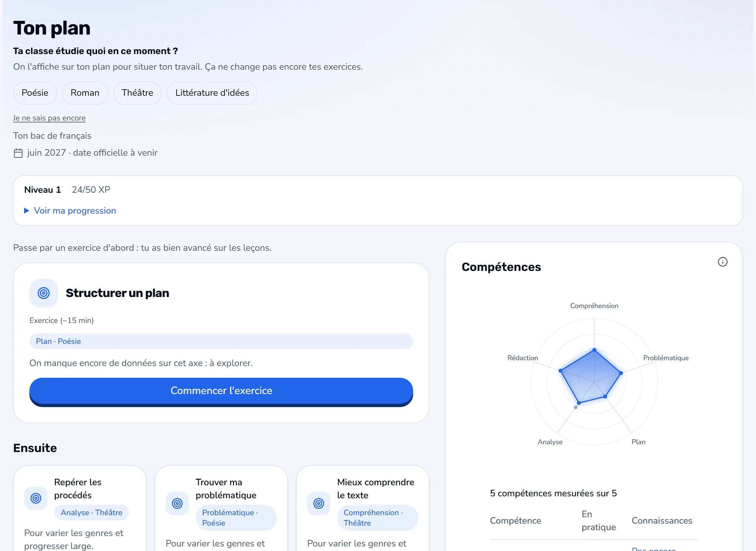This screenshot has width=756, height=551.
Task: Open the Repérer les procédés card
Action: click(80, 508)
